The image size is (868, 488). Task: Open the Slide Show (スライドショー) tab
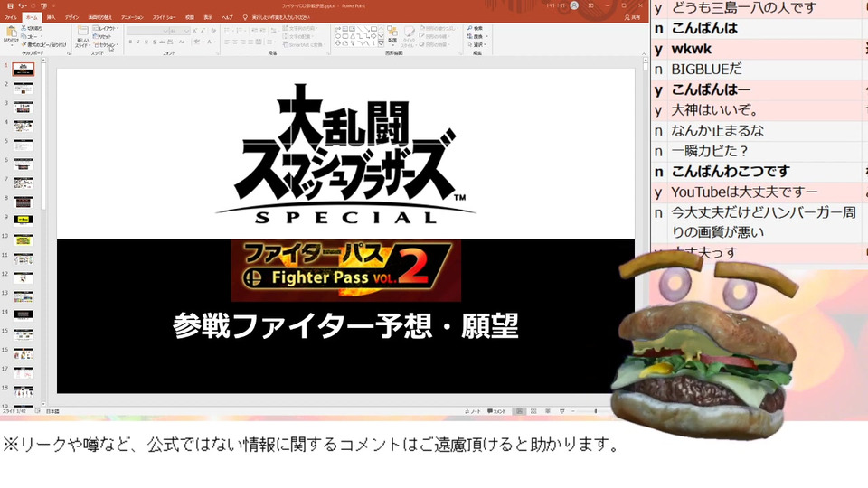pyautogui.click(x=164, y=18)
